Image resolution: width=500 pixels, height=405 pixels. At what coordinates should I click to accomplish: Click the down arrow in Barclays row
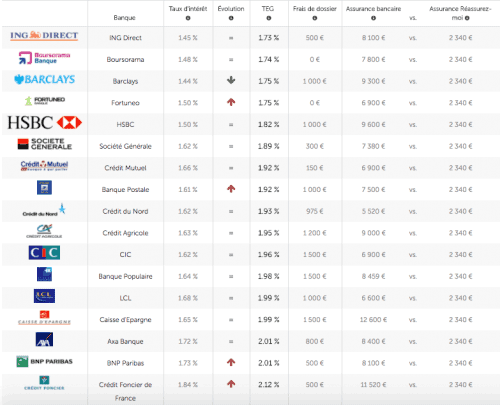coord(231,80)
